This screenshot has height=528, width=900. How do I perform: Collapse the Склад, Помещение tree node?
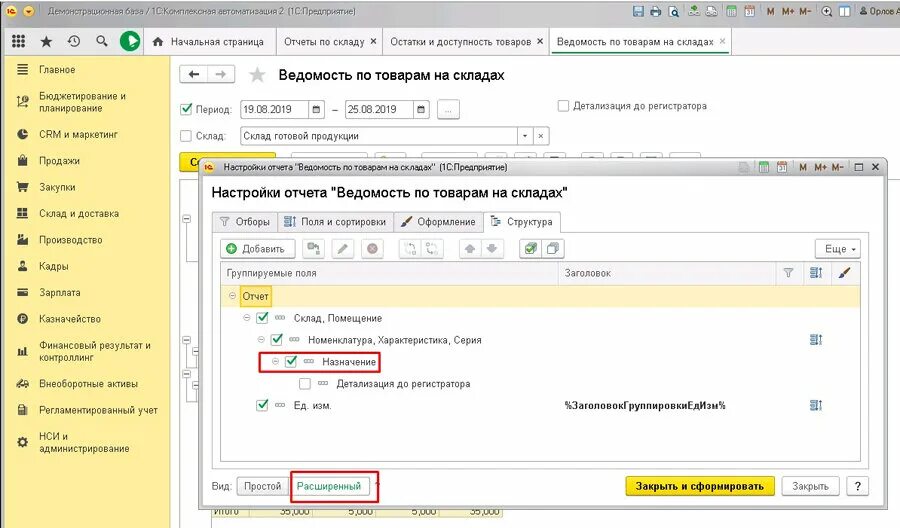pyautogui.click(x=246, y=317)
